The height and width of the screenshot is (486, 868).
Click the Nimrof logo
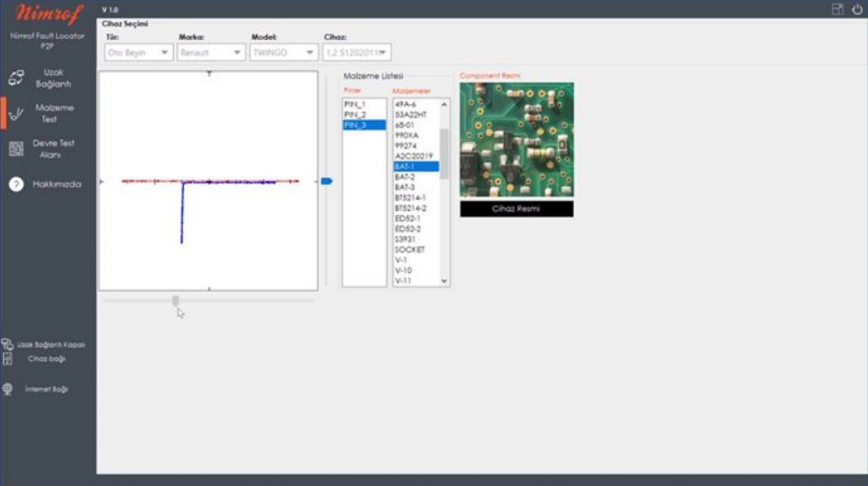(x=49, y=13)
